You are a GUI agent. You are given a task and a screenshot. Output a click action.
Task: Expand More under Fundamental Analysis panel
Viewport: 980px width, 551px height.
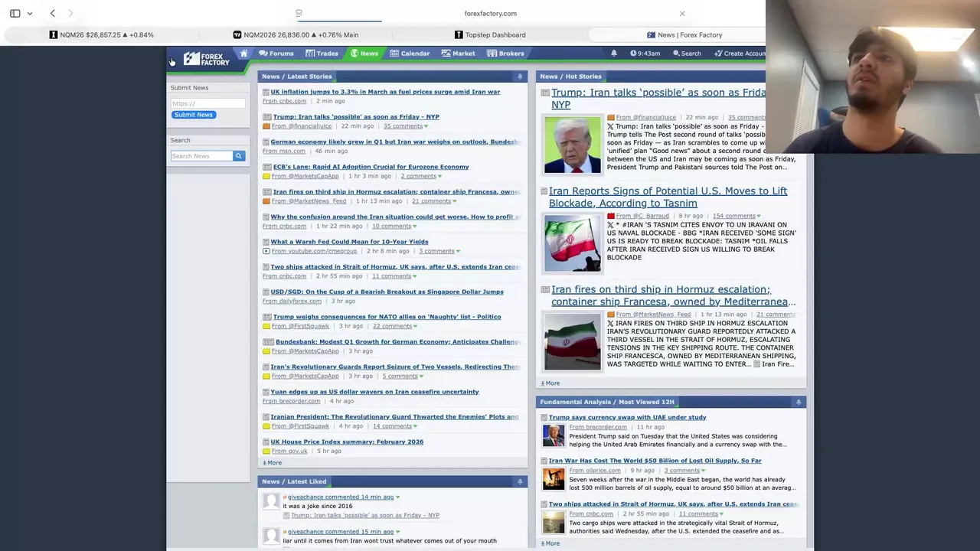(x=550, y=543)
